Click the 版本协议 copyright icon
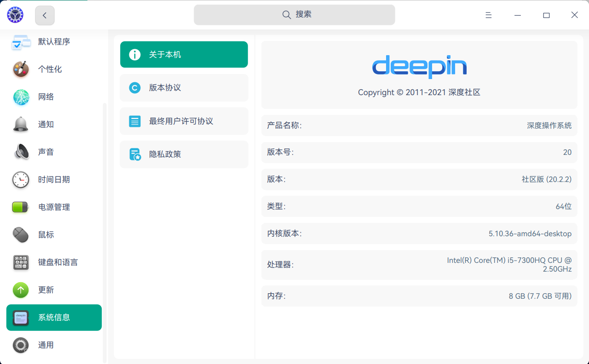This screenshot has height=364, width=589. click(135, 88)
